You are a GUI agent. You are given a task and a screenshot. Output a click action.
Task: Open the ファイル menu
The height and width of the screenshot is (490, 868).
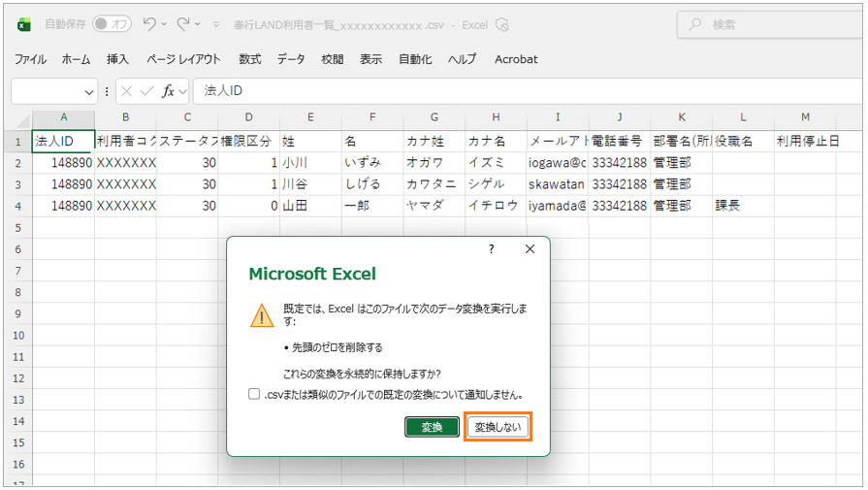pos(30,59)
